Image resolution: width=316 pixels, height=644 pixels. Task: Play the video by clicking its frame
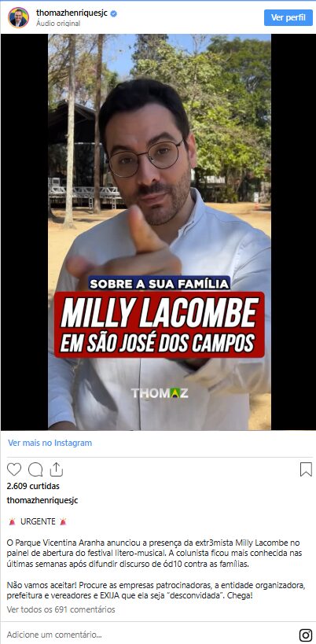click(x=160, y=232)
